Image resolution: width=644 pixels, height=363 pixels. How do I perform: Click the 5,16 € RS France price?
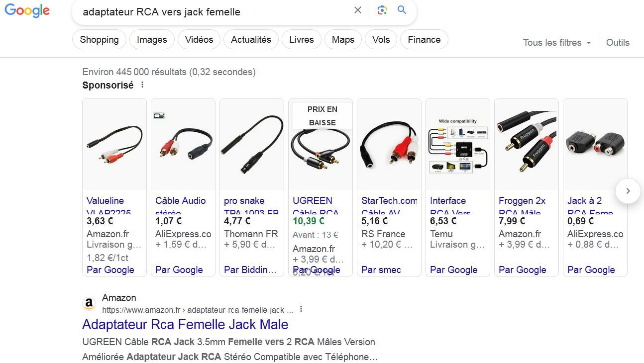coord(374,221)
